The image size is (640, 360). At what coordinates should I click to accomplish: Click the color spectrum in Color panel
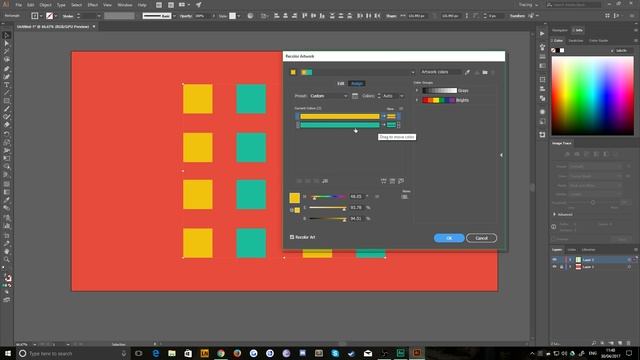(x=593, y=96)
